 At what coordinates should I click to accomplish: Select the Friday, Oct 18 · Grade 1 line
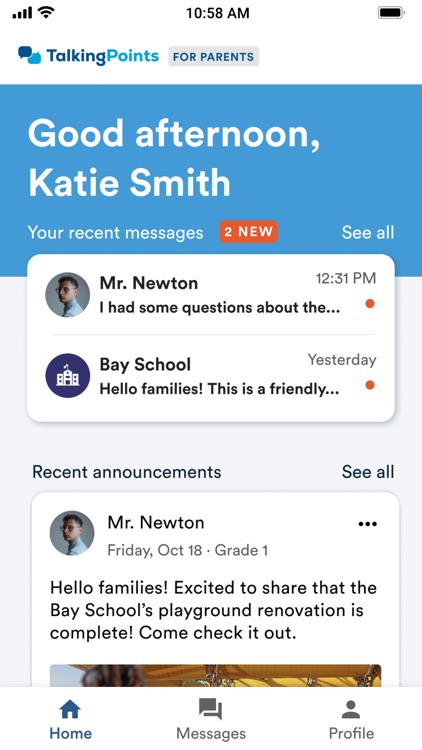[x=187, y=550]
